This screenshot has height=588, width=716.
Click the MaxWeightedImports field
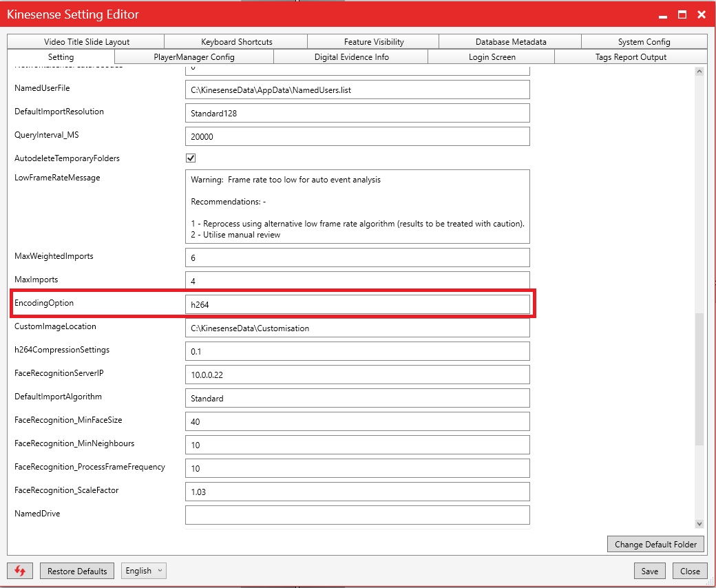(357, 258)
